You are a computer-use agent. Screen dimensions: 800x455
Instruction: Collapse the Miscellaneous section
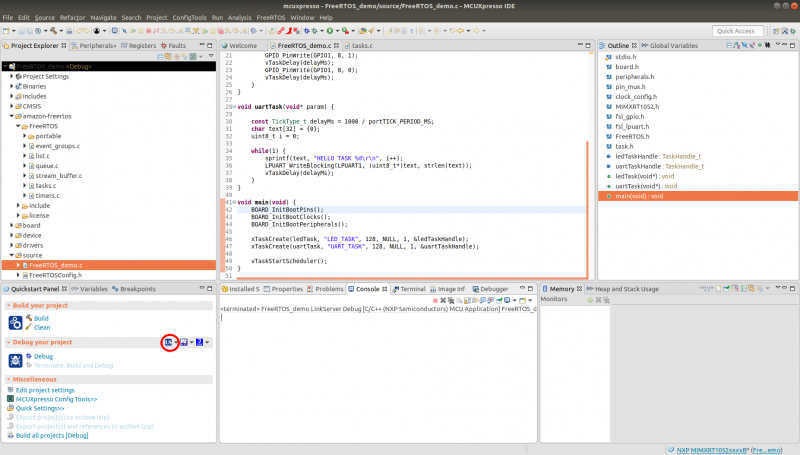7,380
